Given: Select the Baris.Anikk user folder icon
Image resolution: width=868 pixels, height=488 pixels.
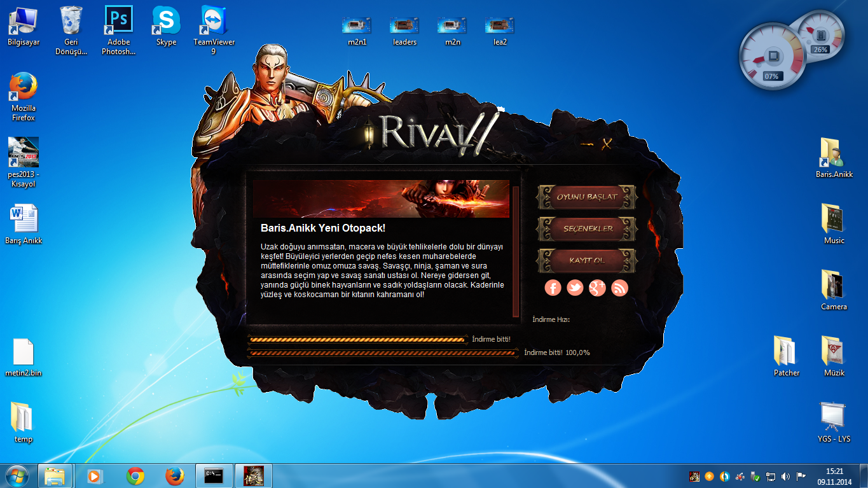Looking at the screenshot, I should click(x=834, y=158).
